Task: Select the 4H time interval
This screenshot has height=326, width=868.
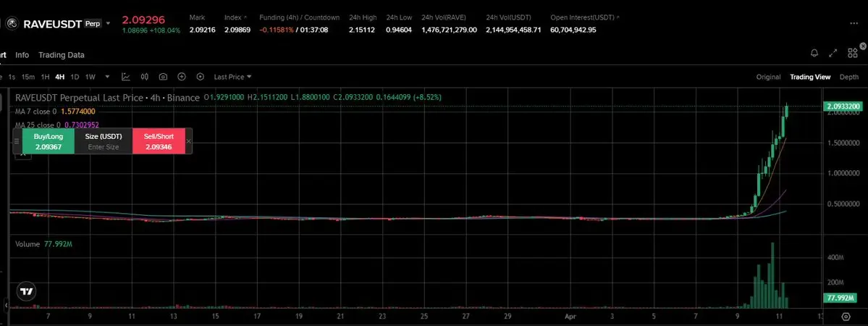Action: pyautogui.click(x=60, y=77)
